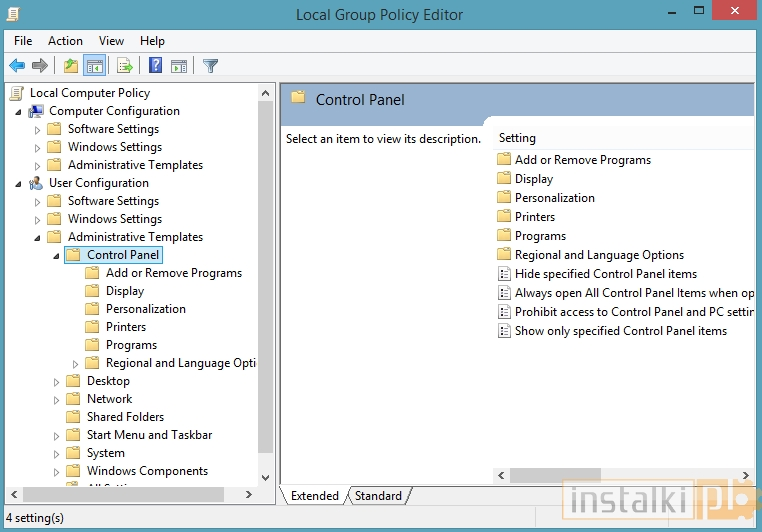Expand the System tree node

[56, 454]
